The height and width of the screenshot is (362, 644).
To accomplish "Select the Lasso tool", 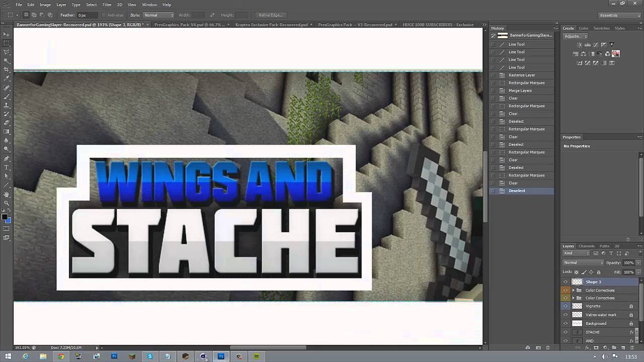I will click(7, 52).
